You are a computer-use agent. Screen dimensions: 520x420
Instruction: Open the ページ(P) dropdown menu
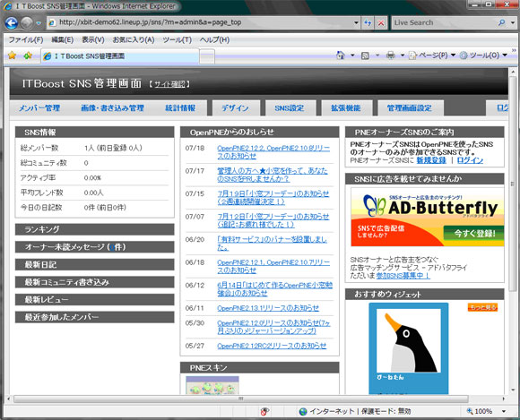[432, 56]
